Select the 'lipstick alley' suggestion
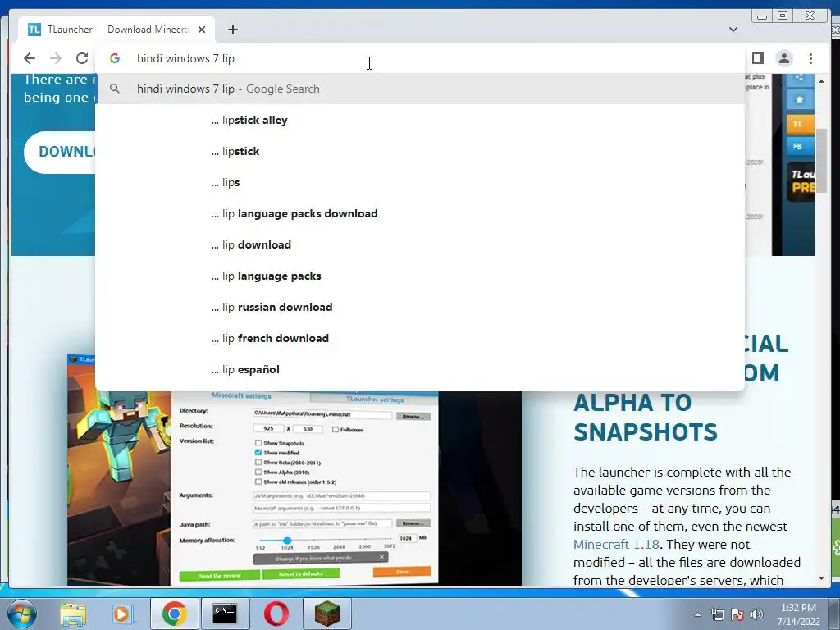The height and width of the screenshot is (630, 840). coord(420,120)
